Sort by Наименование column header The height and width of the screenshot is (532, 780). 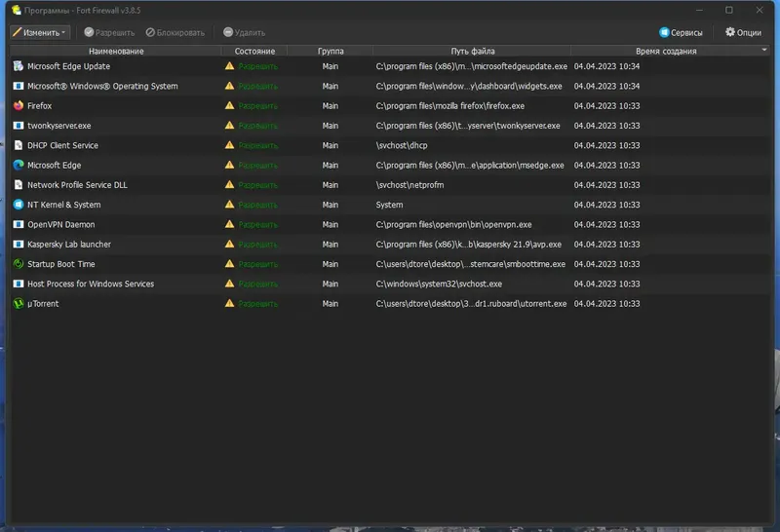tap(116, 51)
